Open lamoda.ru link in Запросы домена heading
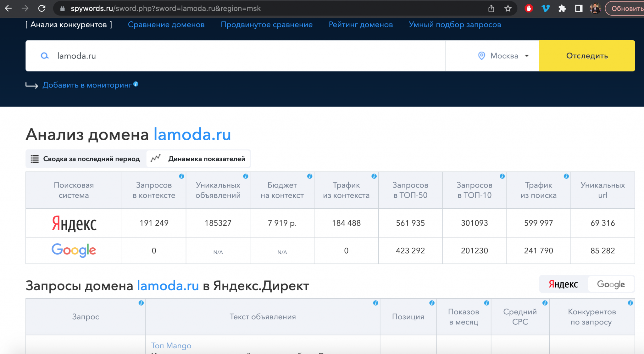Image resolution: width=644 pixels, height=354 pixels. (168, 286)
